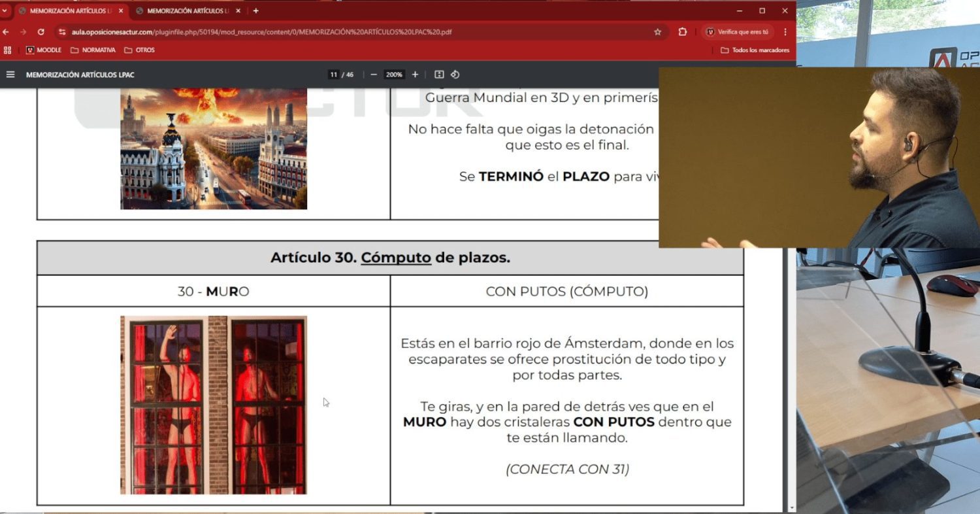Go back to previous page
Viewport: 980px width, 514px height.
pos(6,31)
